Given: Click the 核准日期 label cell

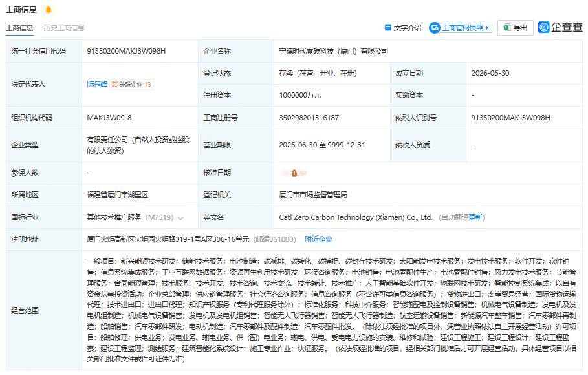Looking at the screenshot, I should (x=236, y=173).
